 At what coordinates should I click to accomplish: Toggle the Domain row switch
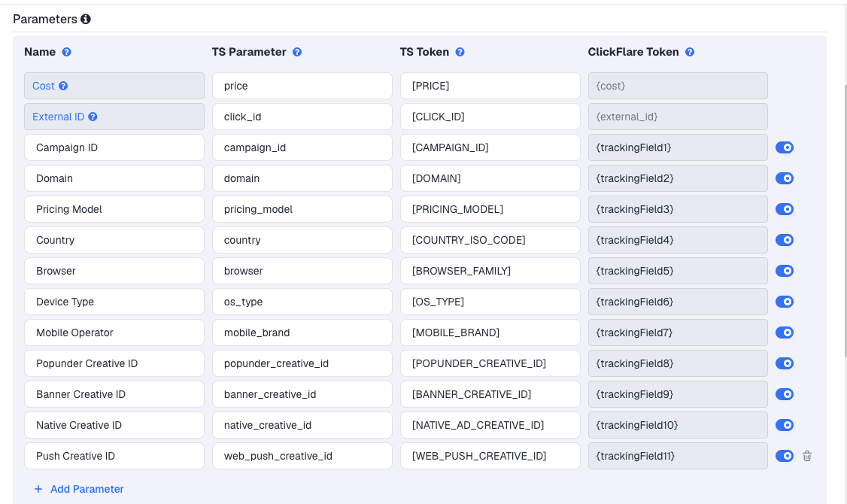(785, 178)
